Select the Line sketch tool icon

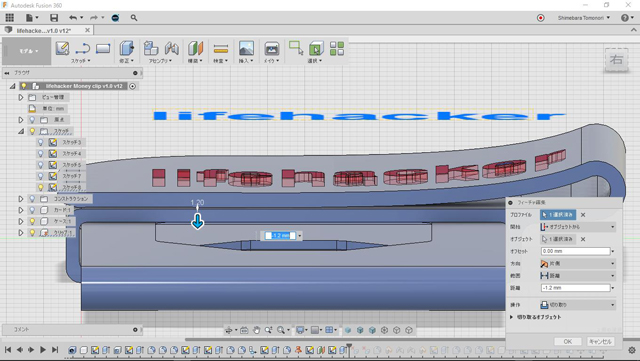pyautogui.click(x=83, y=49)
